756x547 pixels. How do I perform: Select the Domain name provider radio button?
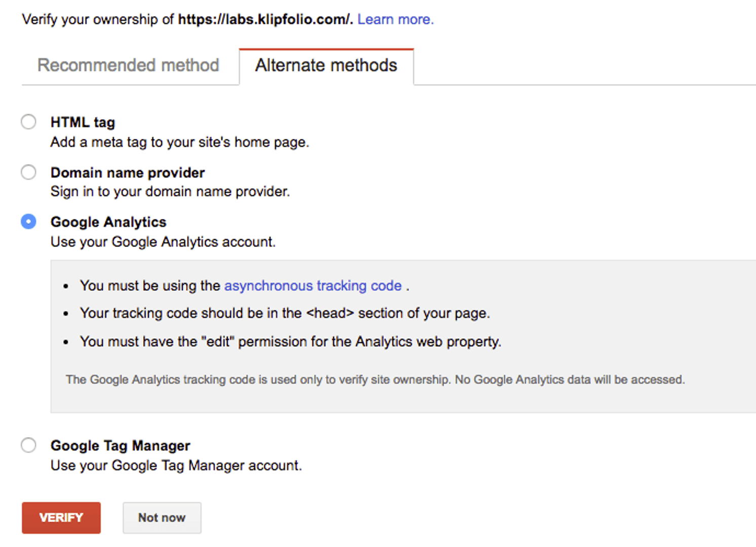(28, 172)
